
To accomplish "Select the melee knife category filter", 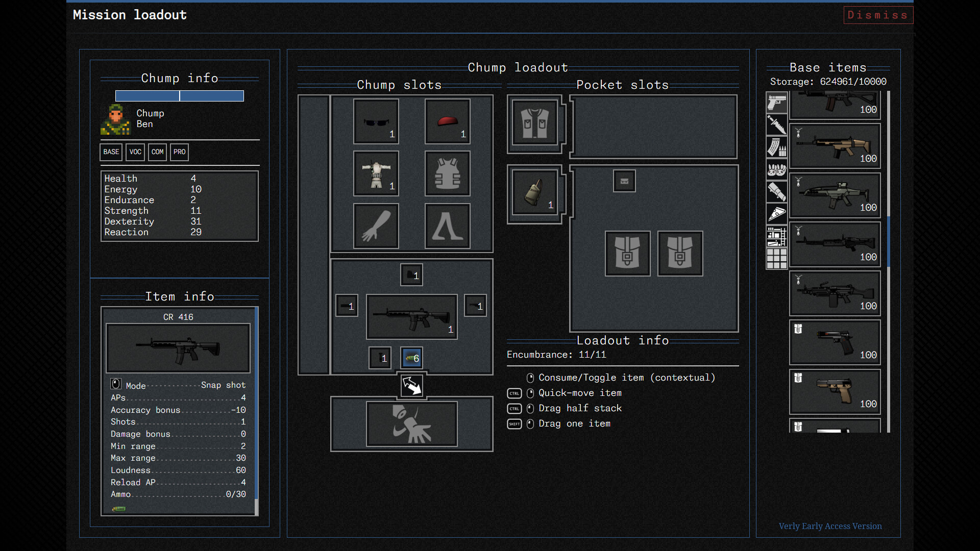I will [776, 124].
